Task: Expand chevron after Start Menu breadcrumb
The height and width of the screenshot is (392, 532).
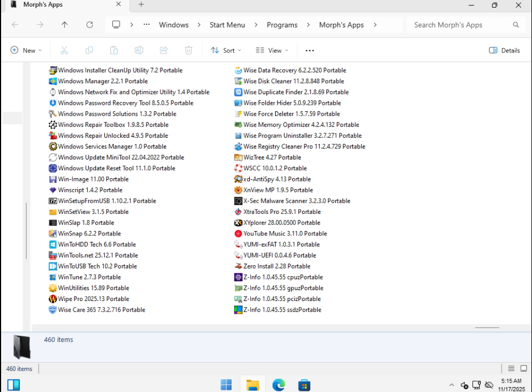Action: 256,25
